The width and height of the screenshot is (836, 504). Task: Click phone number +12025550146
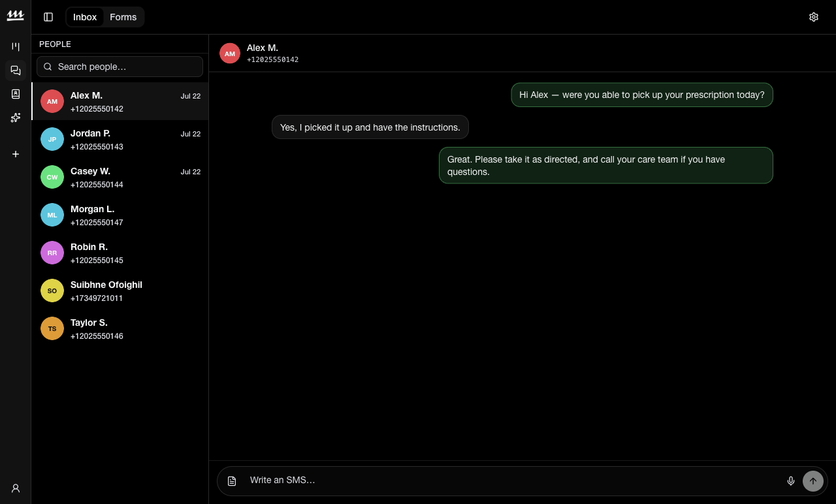97,336
